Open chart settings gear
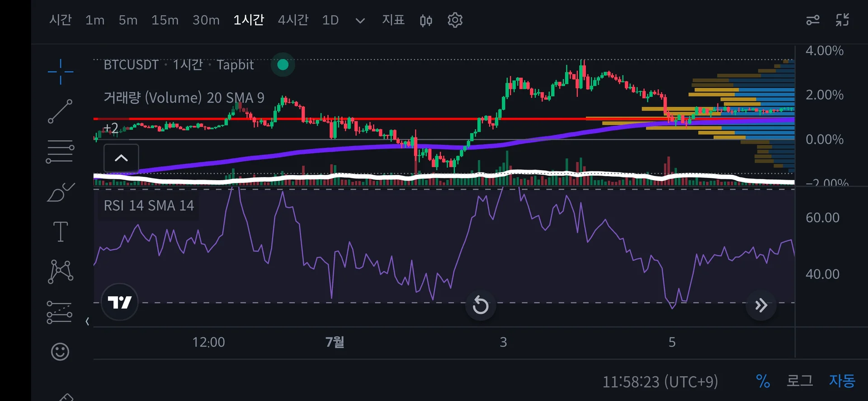The image size is (868, 401). [x=455, y=20]
